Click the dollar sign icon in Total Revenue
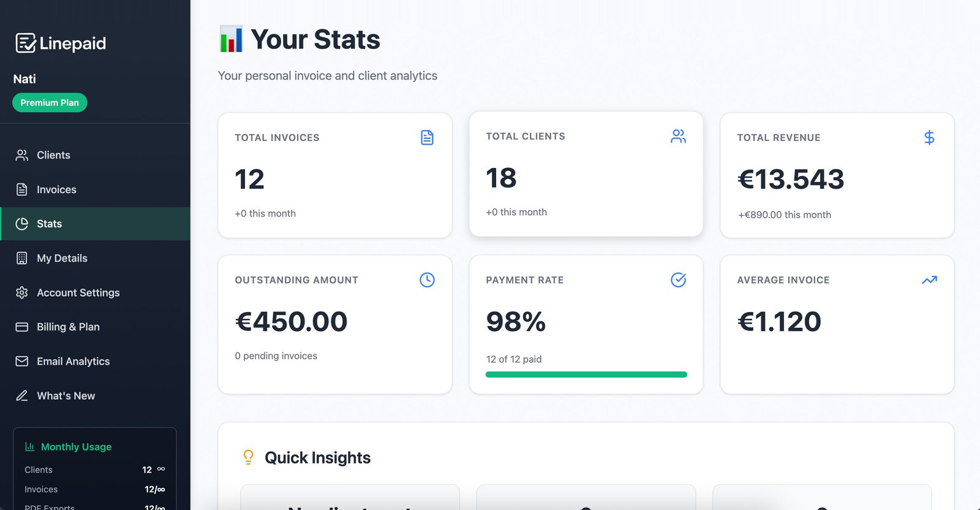The image size is (980, 510). tap(929, 137)
